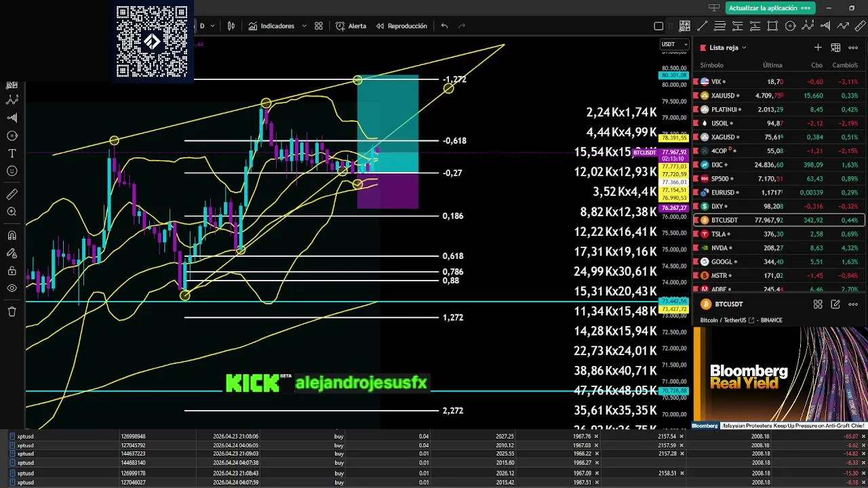This screenshot has width=868, height=488.
Task: Delete drawings with the trash icon
Action: pos(12,312)
